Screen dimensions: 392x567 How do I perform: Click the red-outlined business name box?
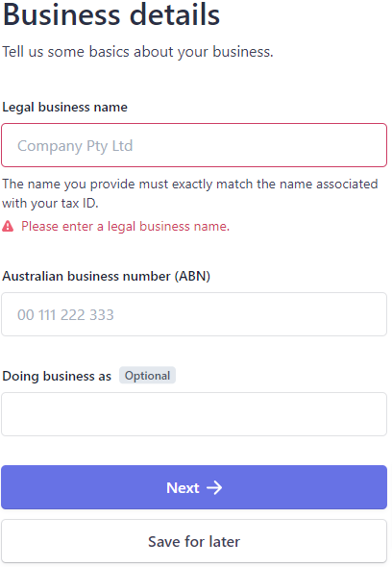pyautogui.click(x=194, y=145)
